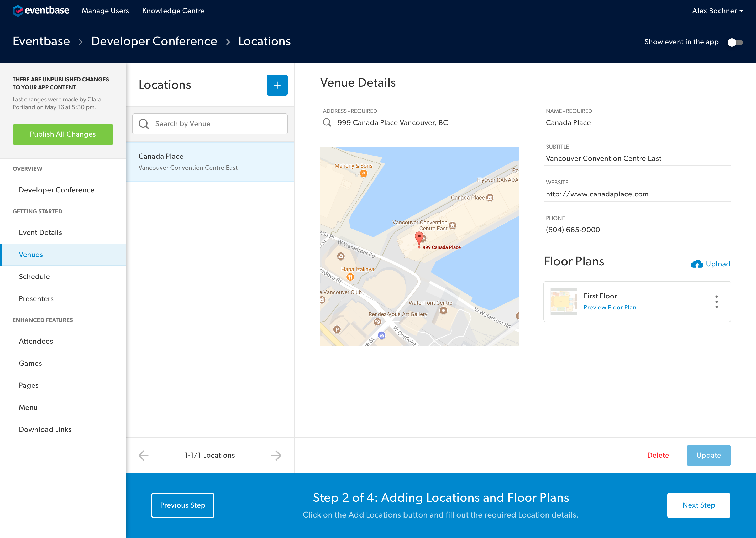
Task: Click the Upload link text
Action: (718, 264)
